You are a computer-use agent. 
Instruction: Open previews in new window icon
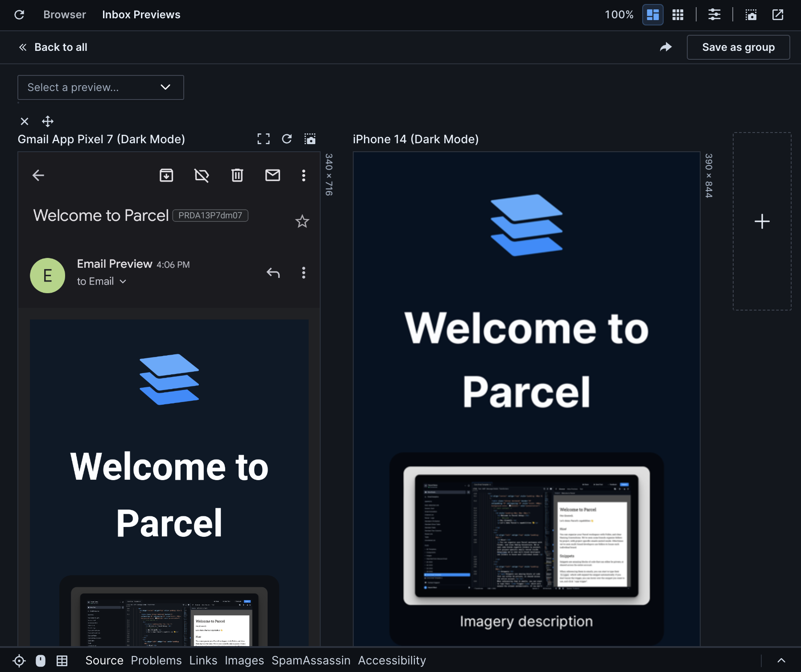coord(777,15)
